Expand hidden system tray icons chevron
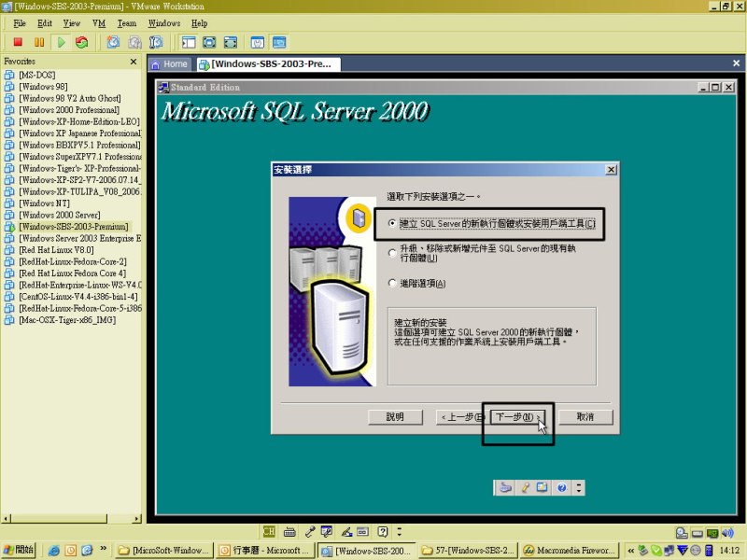This screenshot has width=747, height=560. (631, 551)
